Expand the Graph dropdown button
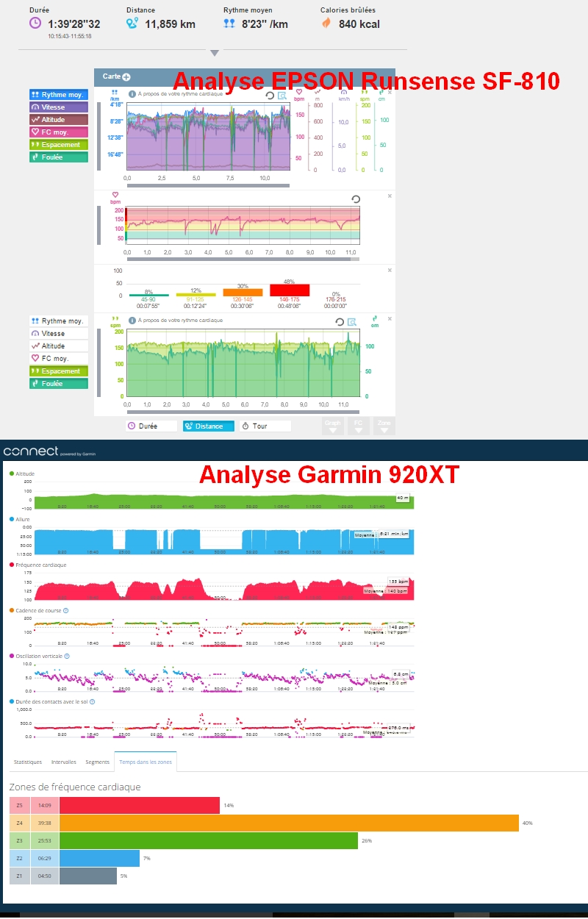 coord(332,426)
